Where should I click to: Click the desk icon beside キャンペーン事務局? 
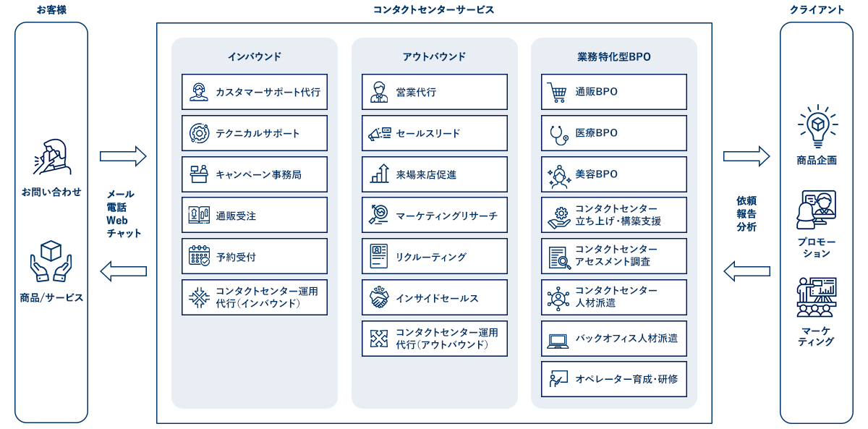199,174
